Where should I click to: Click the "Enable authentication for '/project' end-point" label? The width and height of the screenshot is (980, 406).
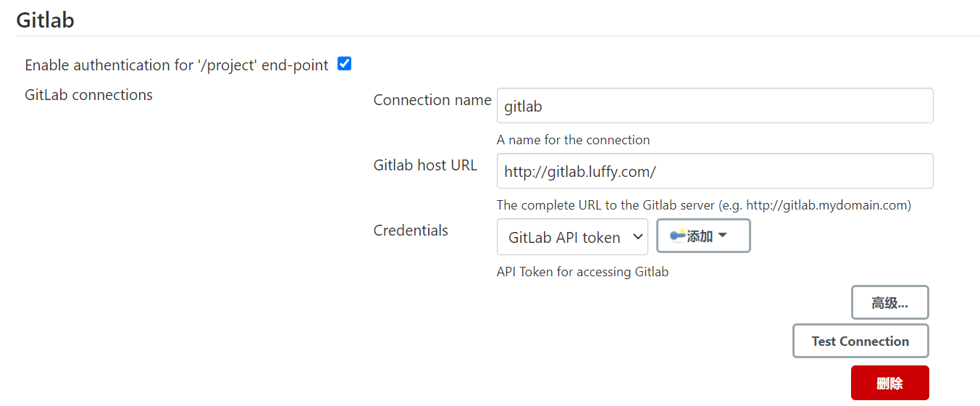point(177,65)
